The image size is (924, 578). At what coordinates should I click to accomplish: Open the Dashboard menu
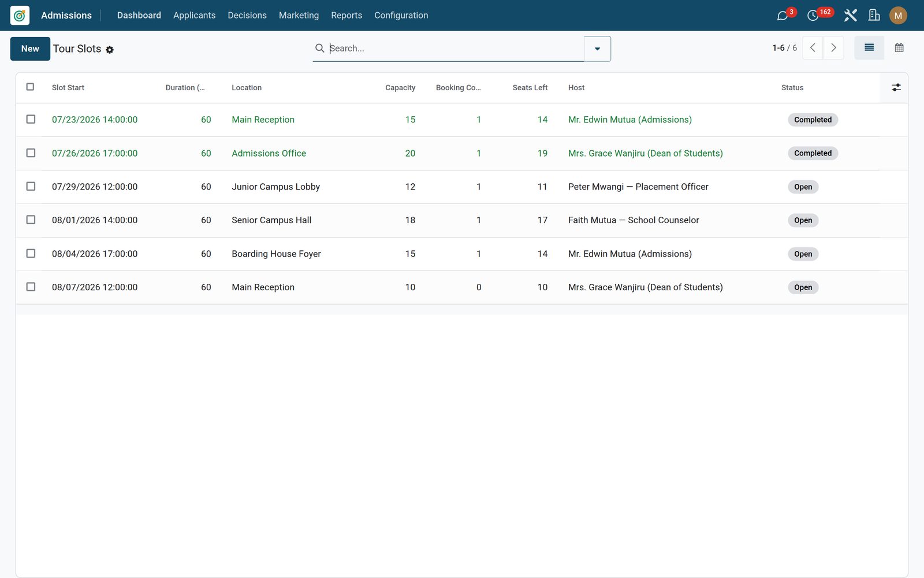coord(139,16)
